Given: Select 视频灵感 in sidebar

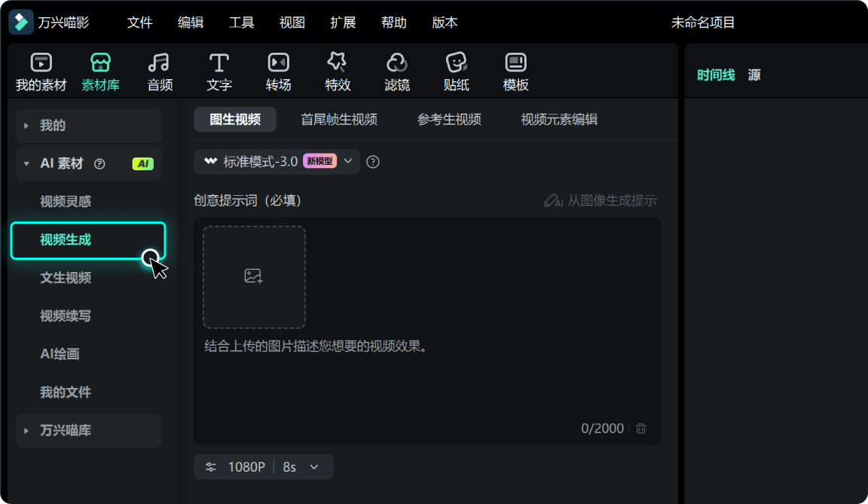Looking at the screenshot, I should tap(66, 201).
